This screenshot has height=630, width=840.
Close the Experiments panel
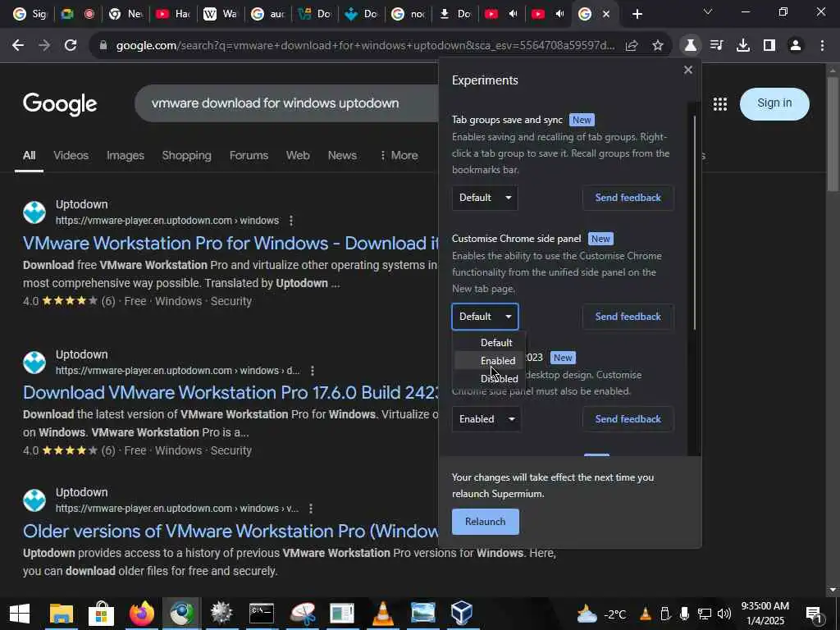[688, 70]
